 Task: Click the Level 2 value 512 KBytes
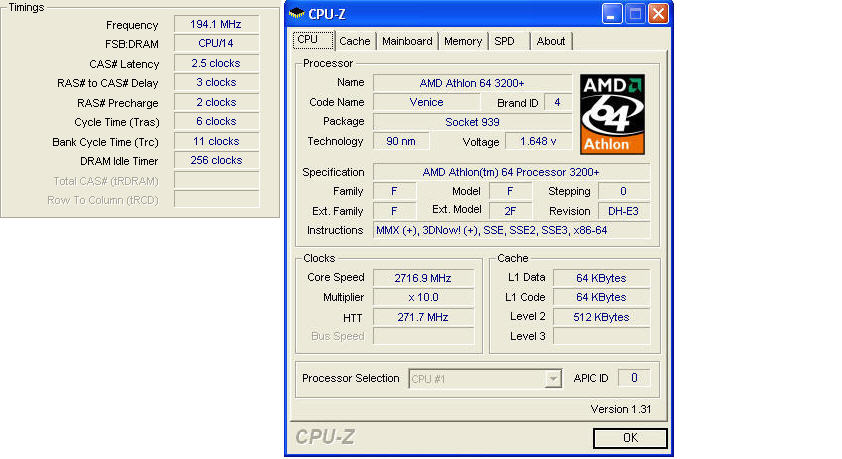tap(601, 317)
